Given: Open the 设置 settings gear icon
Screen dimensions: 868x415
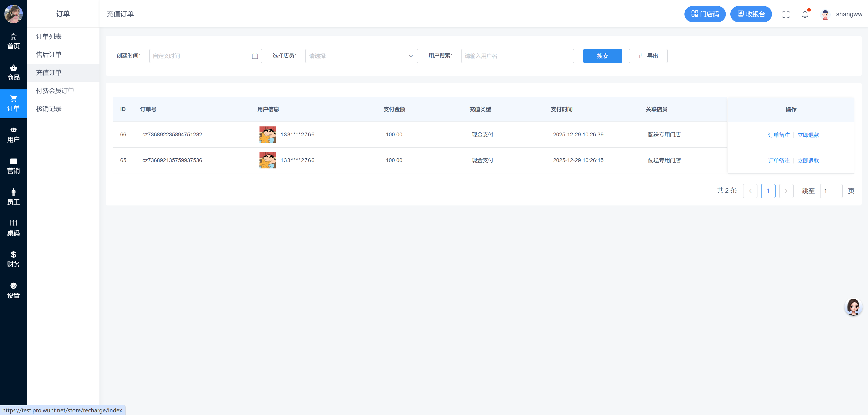Looking at the screenshot, I should pyautogui.click(x=14, y=290).
